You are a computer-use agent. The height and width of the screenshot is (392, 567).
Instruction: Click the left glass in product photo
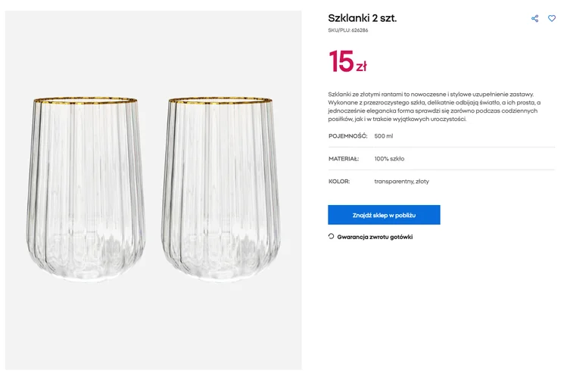tap(86, 189)
